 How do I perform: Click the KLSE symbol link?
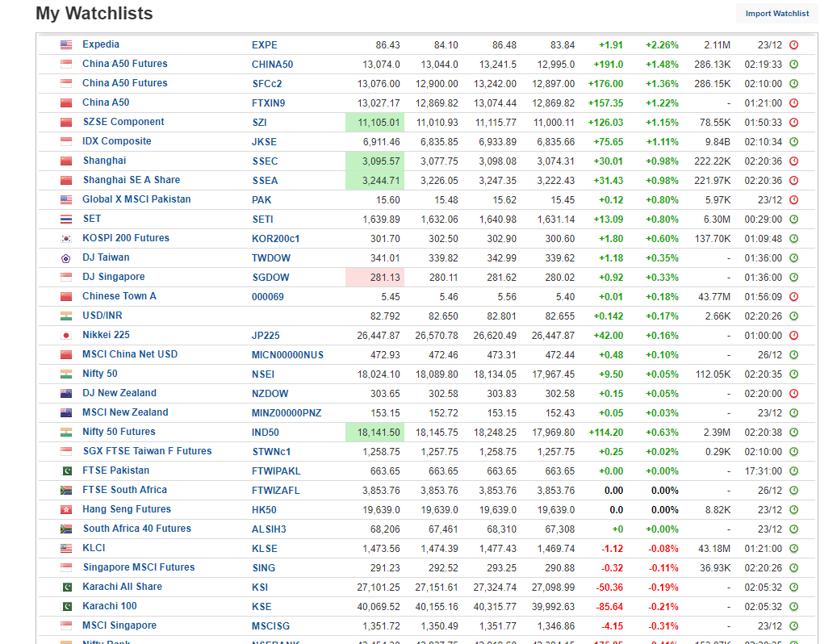264,549
